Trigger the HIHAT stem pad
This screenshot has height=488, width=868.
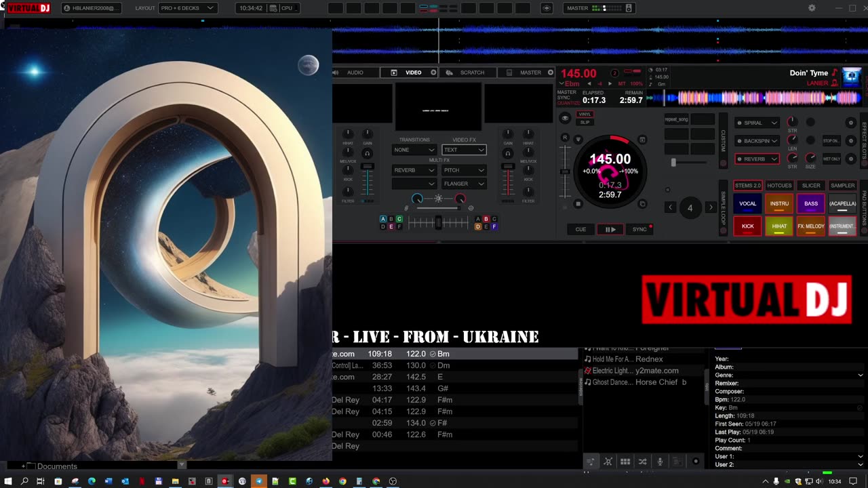coord(779,226)
